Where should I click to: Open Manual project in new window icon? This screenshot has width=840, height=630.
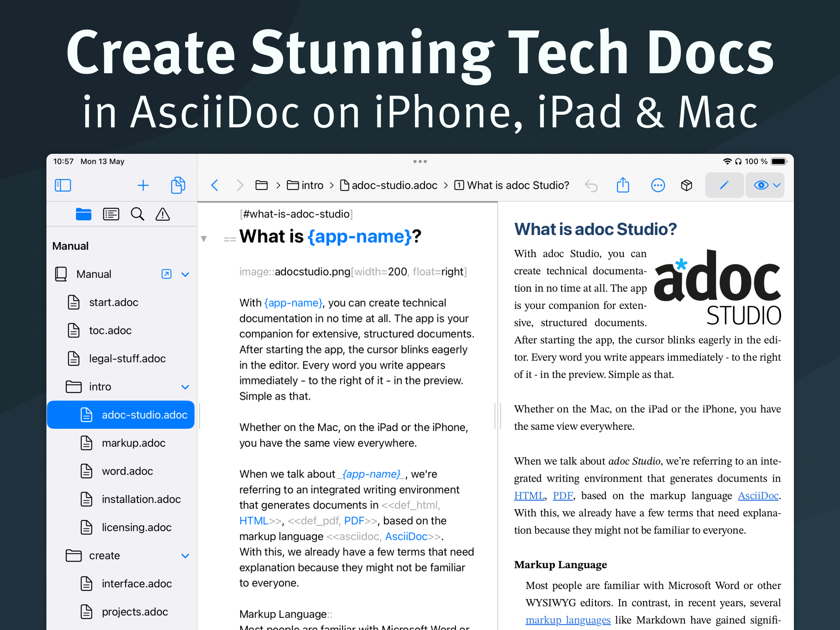[x=166, y=274]
